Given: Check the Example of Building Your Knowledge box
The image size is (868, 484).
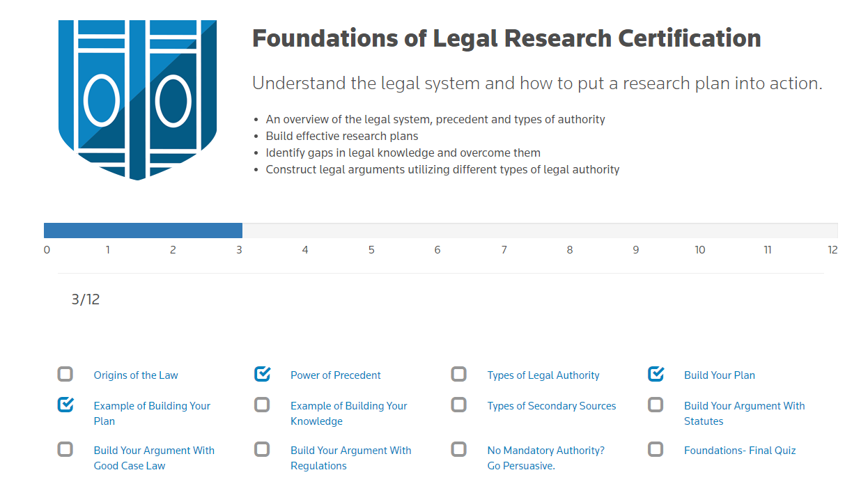Looking at the screenshot, I should click(262, 405).
